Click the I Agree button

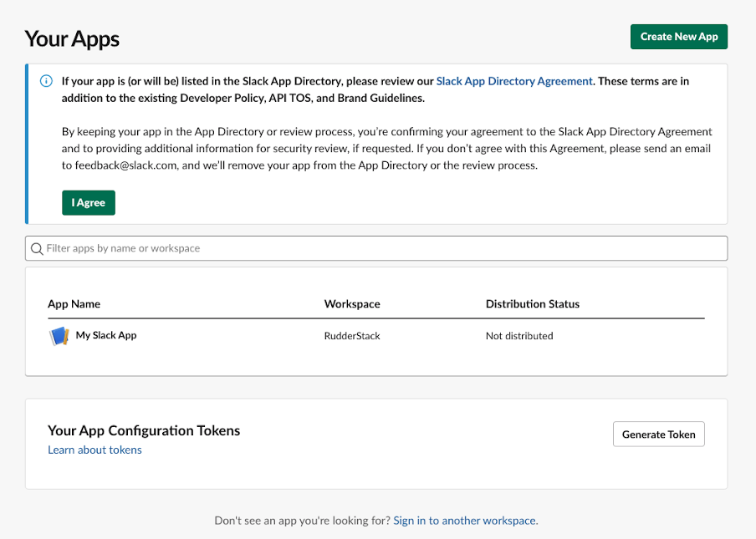pos(89,202)
